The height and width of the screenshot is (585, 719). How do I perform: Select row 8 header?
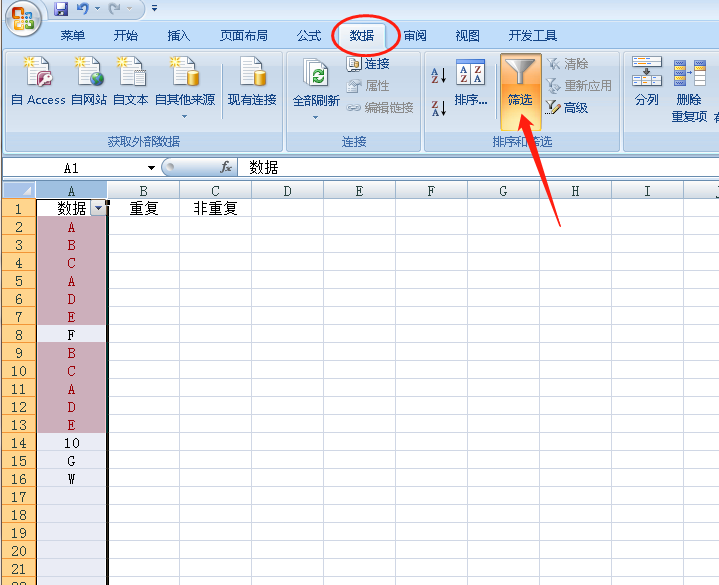point(19,335)
